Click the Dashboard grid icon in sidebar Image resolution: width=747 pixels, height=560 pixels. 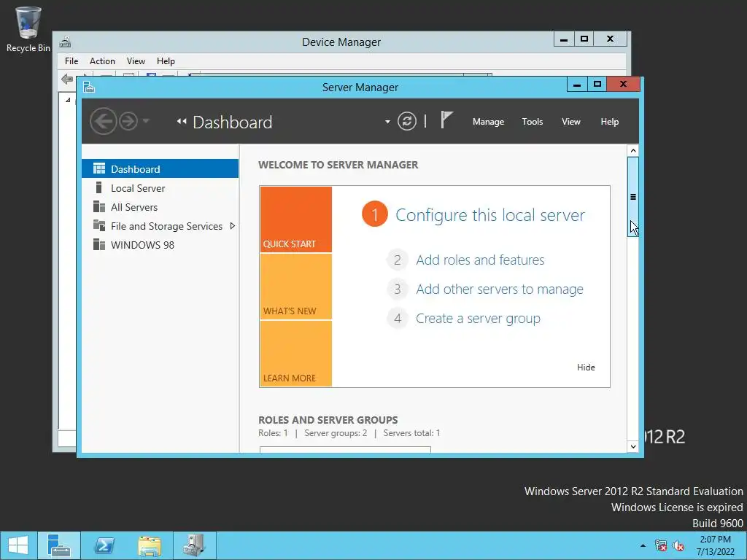pos(99,168)
